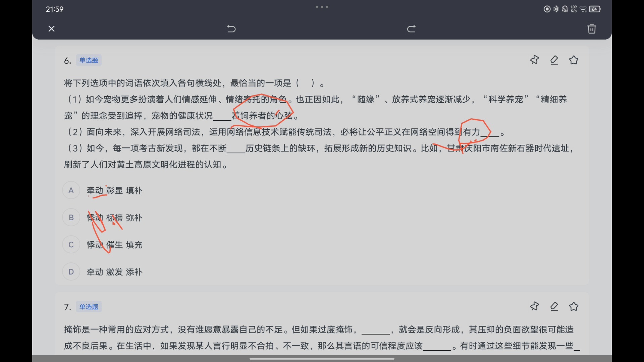Tap the redo arrow icon
The height and width of the screenshot is (362, 644).
pyautogui.click(x=412, y=29)
